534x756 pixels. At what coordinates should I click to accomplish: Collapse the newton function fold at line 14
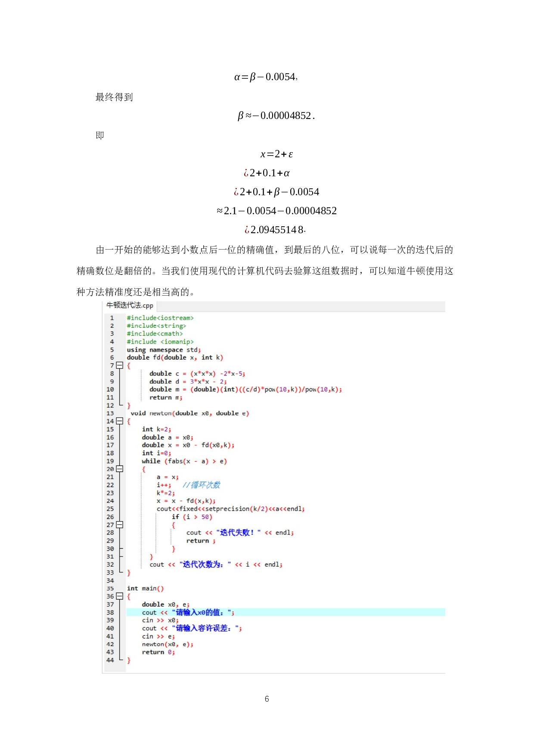coord(120,421)
